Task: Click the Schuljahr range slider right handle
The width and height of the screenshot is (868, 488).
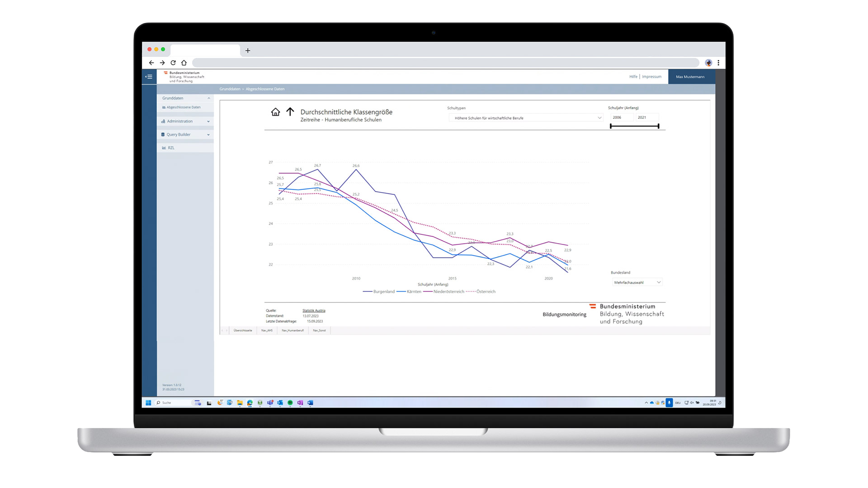Action: pos(658,126)
